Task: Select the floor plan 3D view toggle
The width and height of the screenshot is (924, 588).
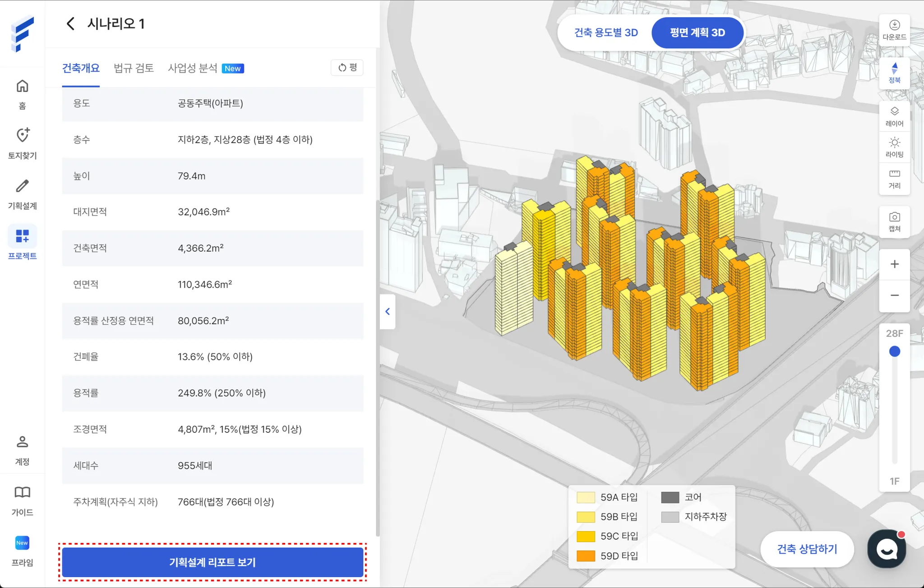Action: (697, 32)
